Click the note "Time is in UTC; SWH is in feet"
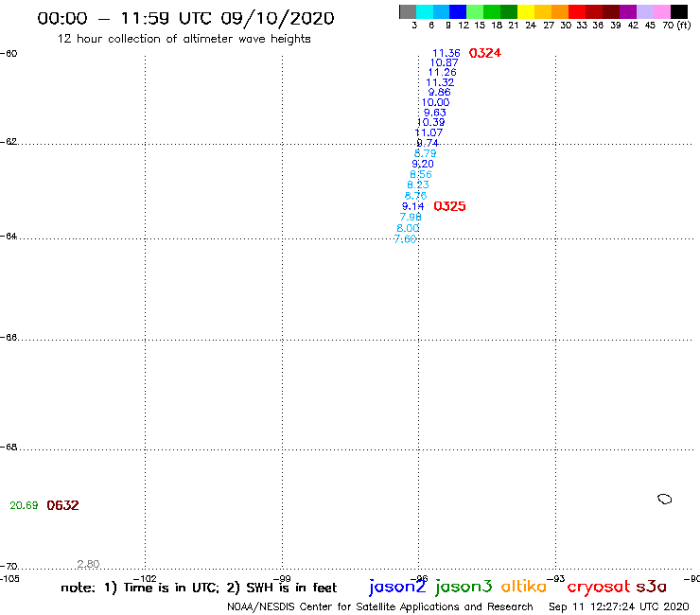The image size is (700, 615). (x=199, y=588)
